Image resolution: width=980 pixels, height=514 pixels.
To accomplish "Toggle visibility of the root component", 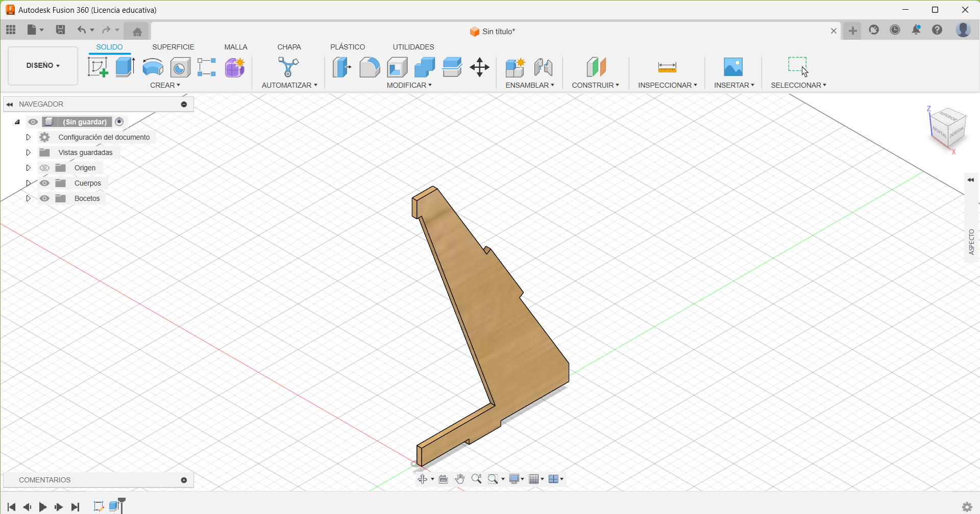I will [x=33, y=122].
